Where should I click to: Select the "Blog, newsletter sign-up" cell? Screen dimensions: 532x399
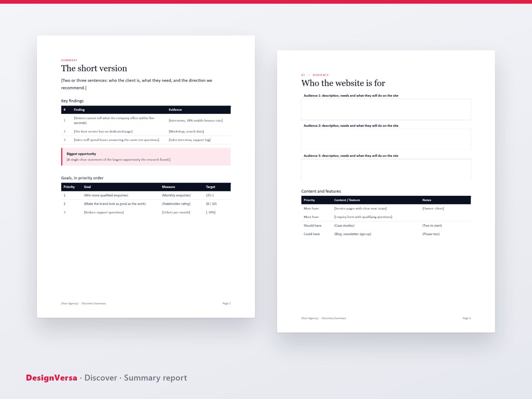coord(353,234)
